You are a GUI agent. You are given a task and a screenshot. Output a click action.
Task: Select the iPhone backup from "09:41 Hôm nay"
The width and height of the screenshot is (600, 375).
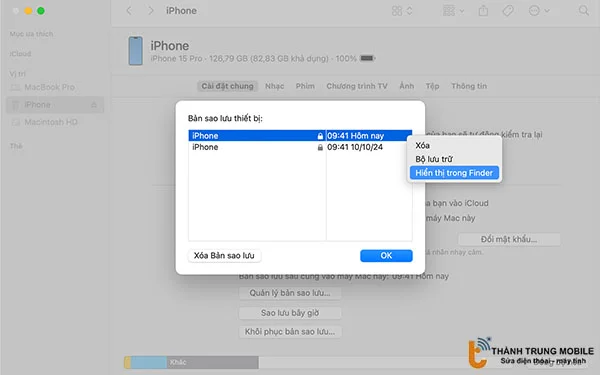(300, 135)
